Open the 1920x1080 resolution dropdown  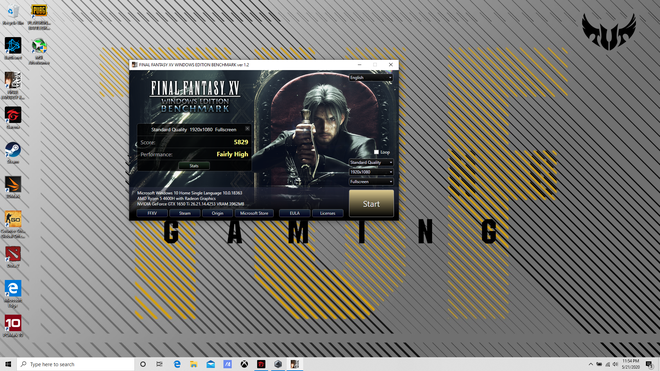pos(371,172)
